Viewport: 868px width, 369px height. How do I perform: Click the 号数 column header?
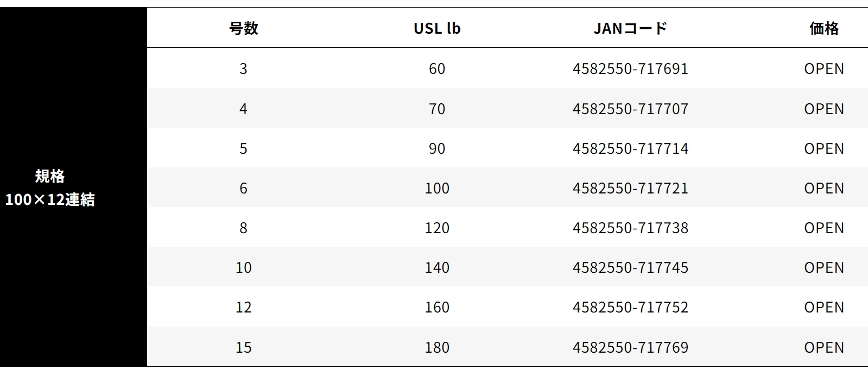pos(243,28)
